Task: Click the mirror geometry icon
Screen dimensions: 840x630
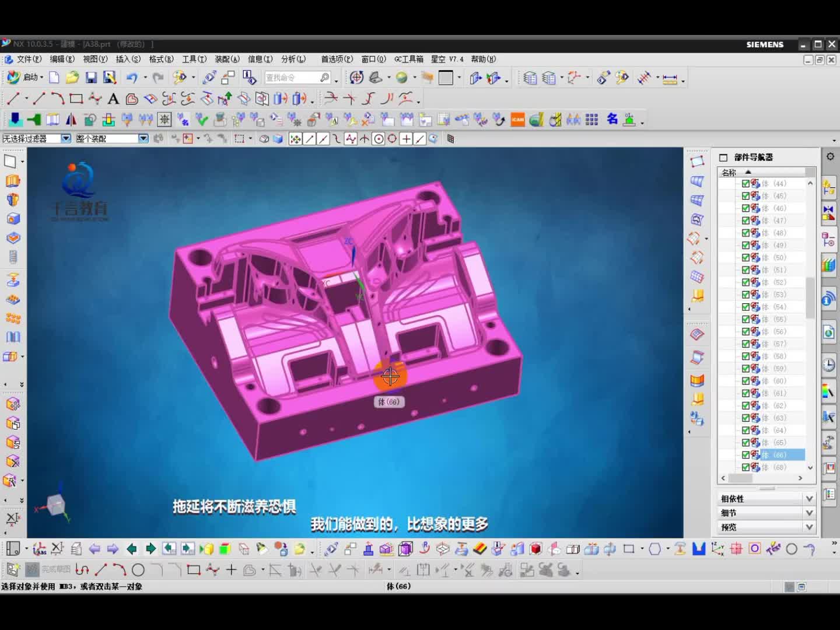Action: click(x=71, y=120)
